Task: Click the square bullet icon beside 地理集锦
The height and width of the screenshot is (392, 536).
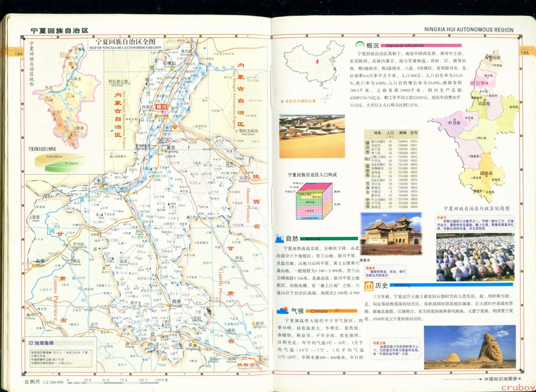Action: coord(31,343)
